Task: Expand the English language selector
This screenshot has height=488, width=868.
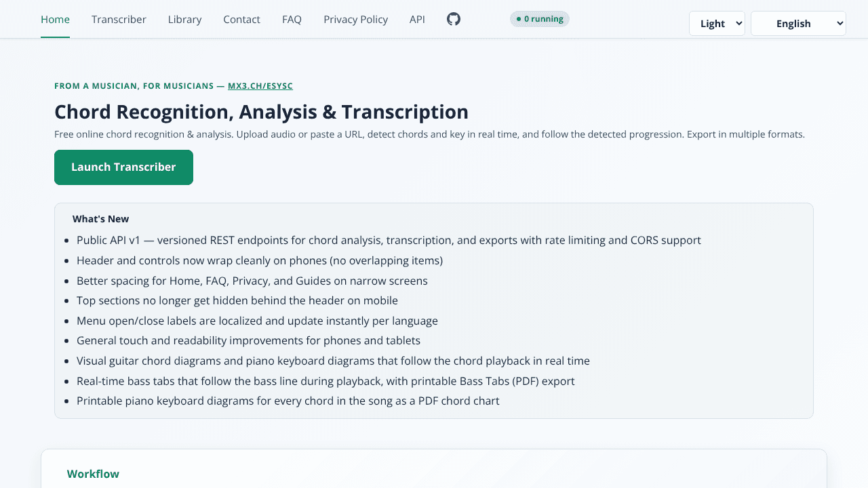Action: point(798,24)
